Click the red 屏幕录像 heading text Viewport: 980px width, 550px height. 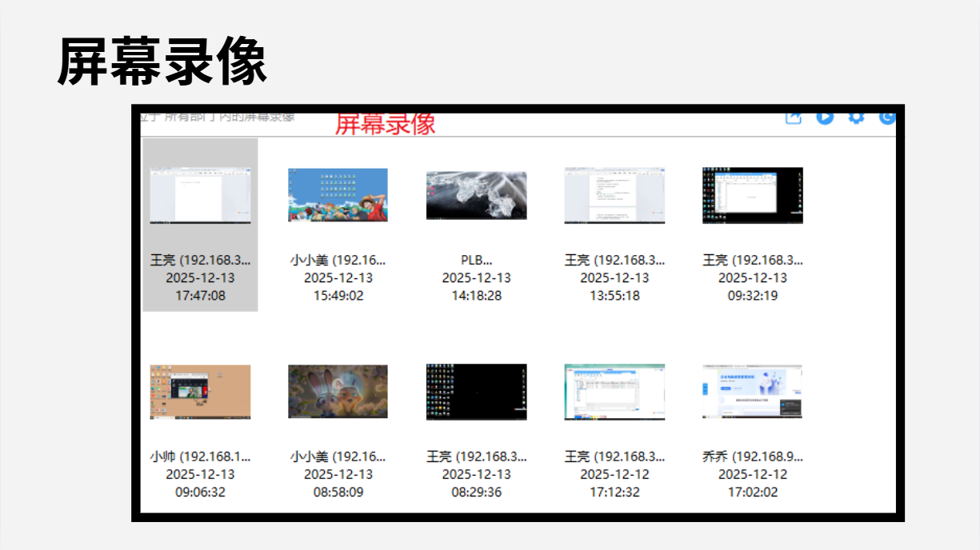pos(385,124)
